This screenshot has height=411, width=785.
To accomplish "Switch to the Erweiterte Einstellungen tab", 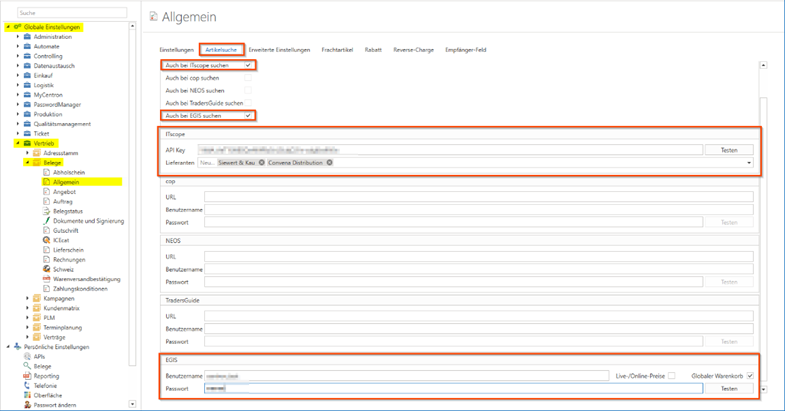I will 280,49.
